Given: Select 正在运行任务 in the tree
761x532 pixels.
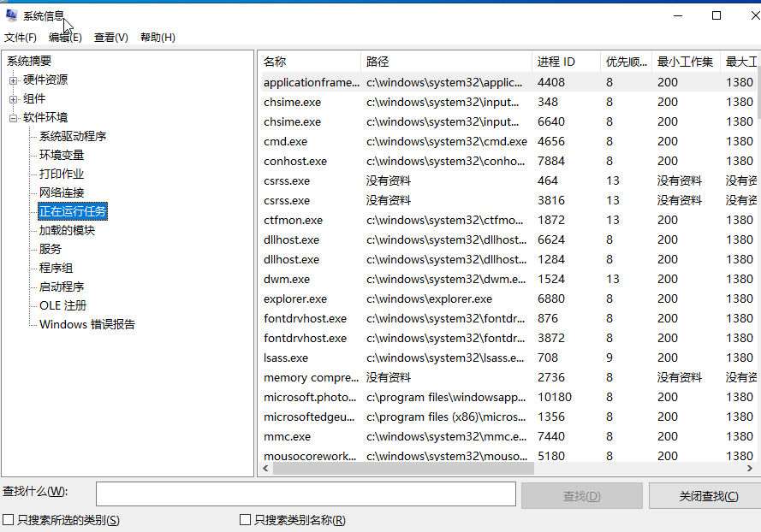Looking at the screenshot, I should coord(73,211).
